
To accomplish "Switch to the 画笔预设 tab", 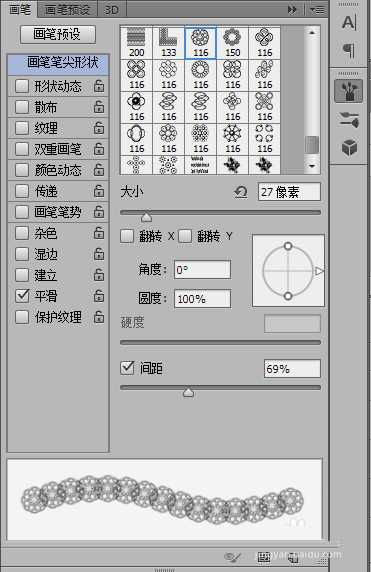I will pyautogui.click(x=67, y=10).
